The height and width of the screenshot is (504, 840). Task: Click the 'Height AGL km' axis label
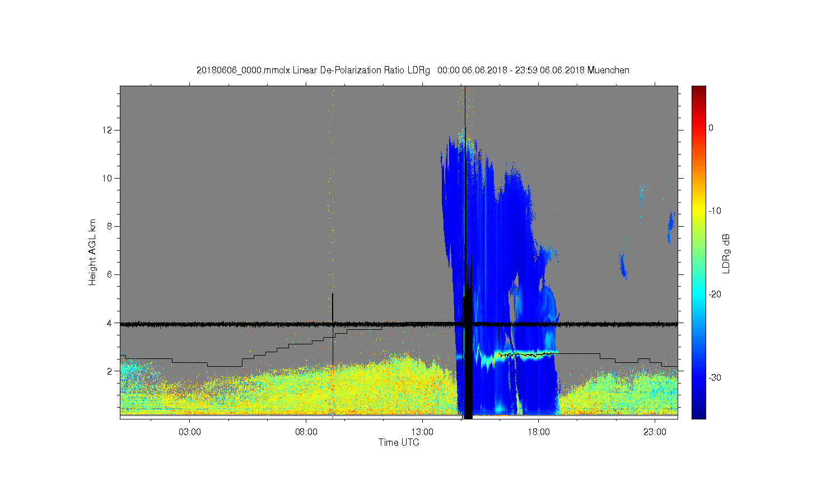pyautogui.click(x=92, y=253)
